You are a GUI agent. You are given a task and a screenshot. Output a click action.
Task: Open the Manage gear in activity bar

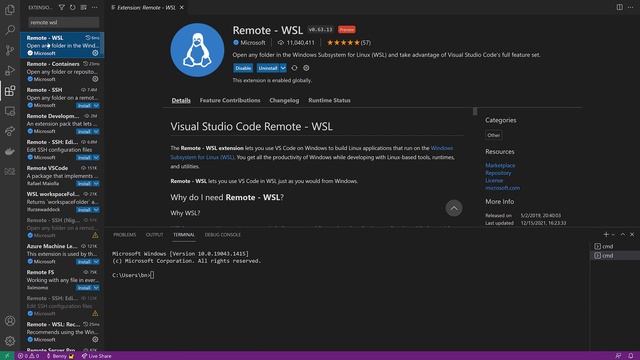point(10,341)
